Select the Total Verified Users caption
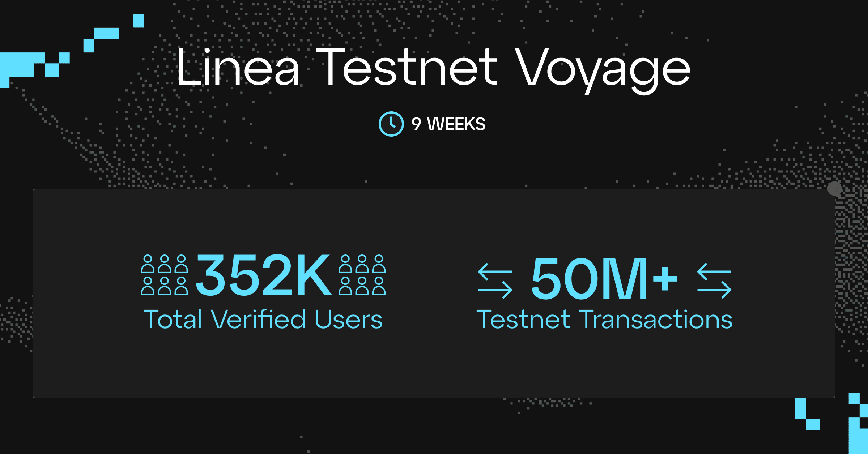The image size is (868, 454). click(263, 320)
